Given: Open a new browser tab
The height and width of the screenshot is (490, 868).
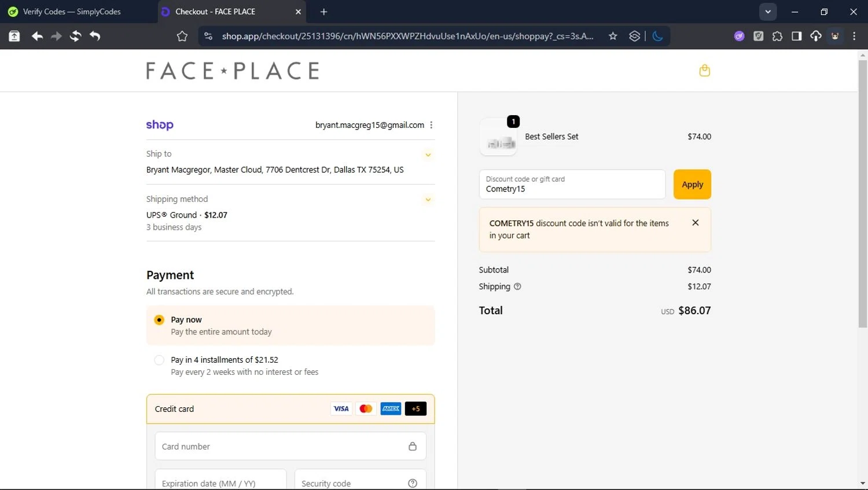Looking at the screenshot, I should (x=323, y=12).
